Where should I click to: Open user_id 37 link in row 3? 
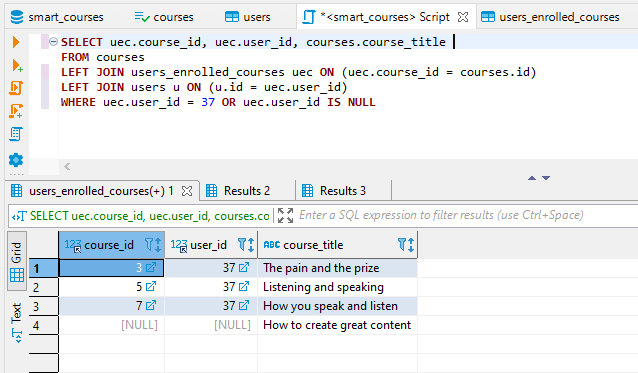[244, 305]
